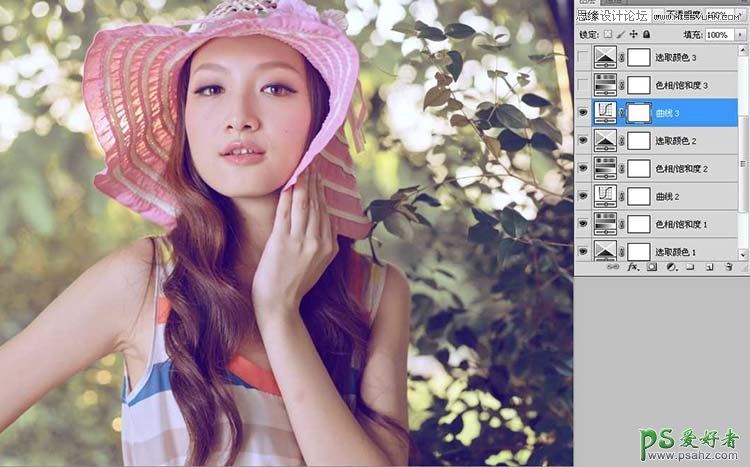Open new adjustment layer icon menu
Screen dimensions: 750x467
pyautogui.click(x=670, y=268)
